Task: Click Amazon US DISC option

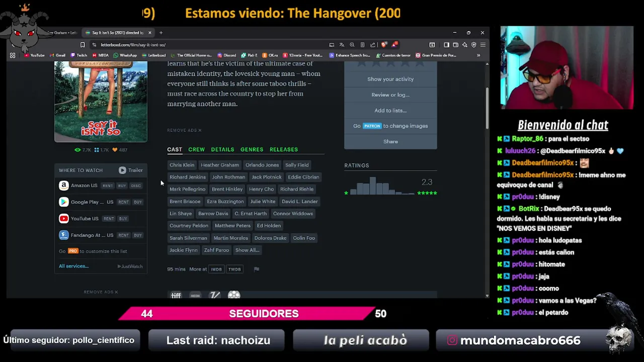Action: coord(136,186)
